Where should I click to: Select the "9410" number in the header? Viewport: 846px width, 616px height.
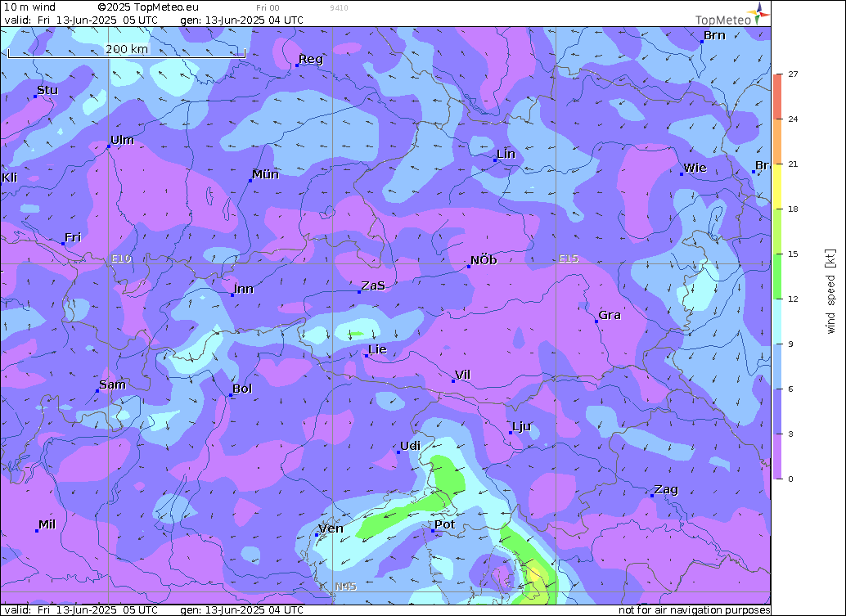coord(339,8)
